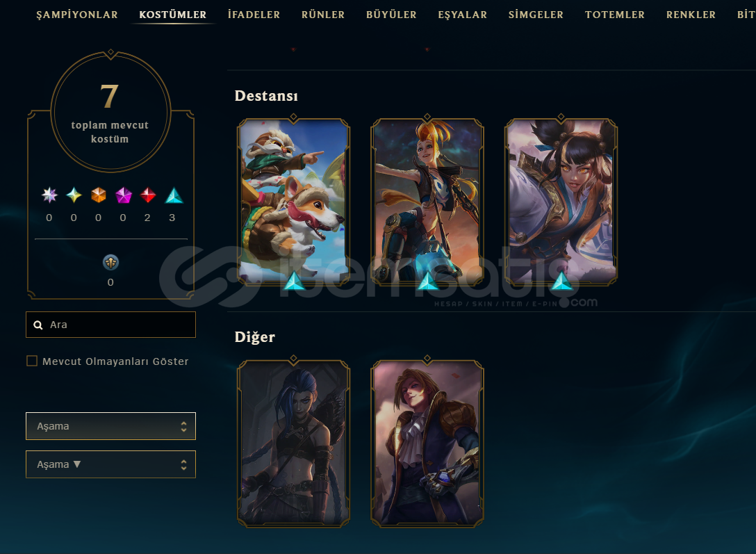
Task: Open the RENKLER tab
Action: coord(691,15)
